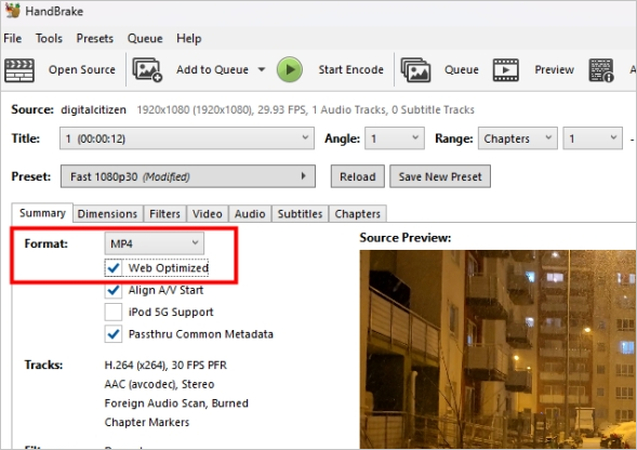Switch to the Audio tab

(x=250, y=214)
